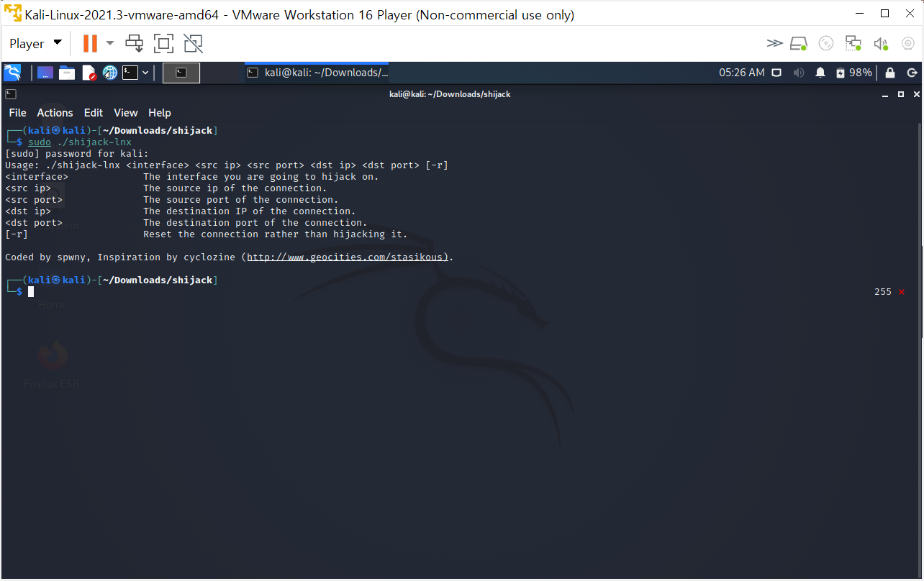Viewport: 924px width, 581px height.
Task: Pause the virtual machine with orange button
Action: tap(90, 44)
